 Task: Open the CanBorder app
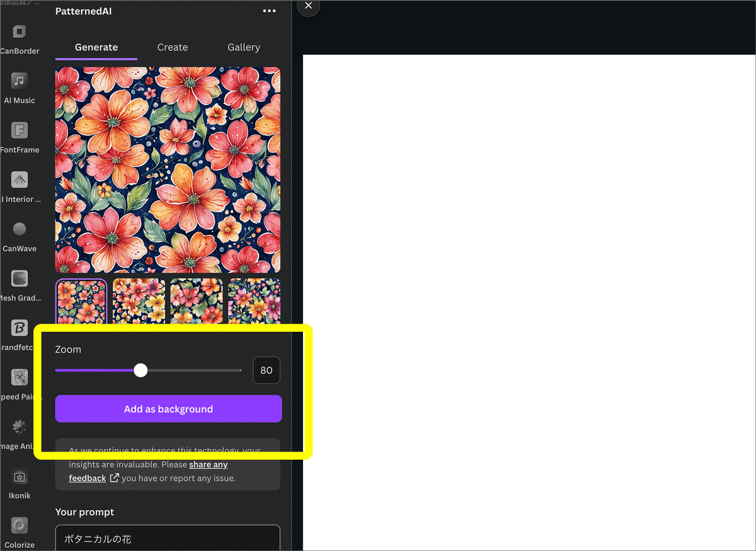click(19, 33)
